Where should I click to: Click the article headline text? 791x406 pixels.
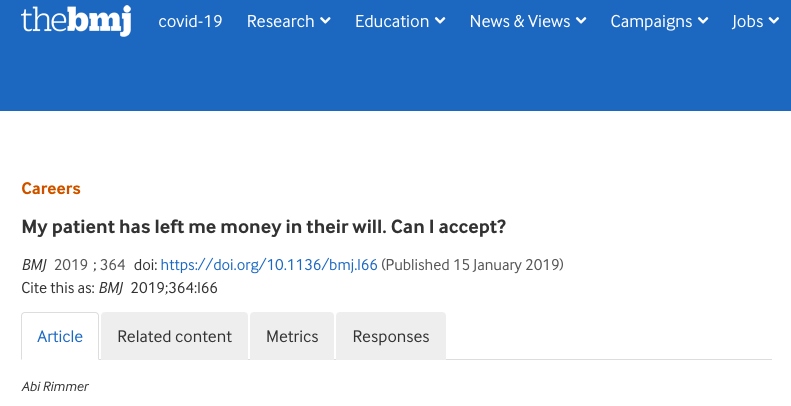pyautogui.click(x=263, y=227)
